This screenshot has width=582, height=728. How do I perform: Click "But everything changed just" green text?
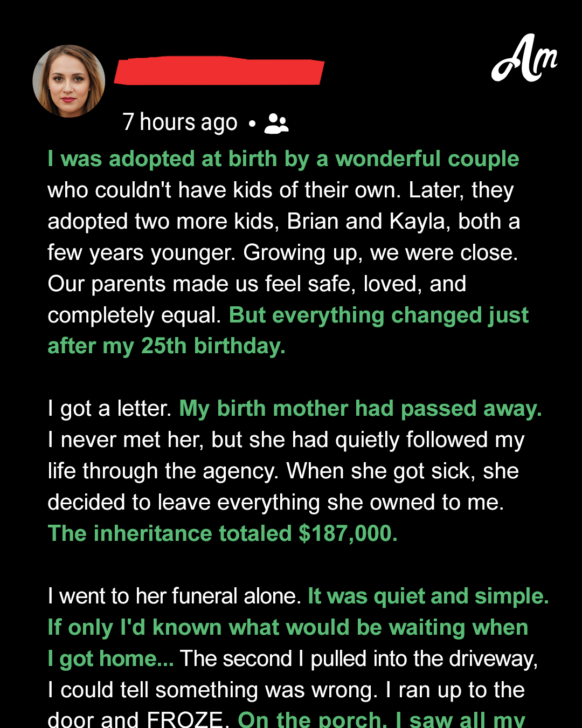pos(379,315)
